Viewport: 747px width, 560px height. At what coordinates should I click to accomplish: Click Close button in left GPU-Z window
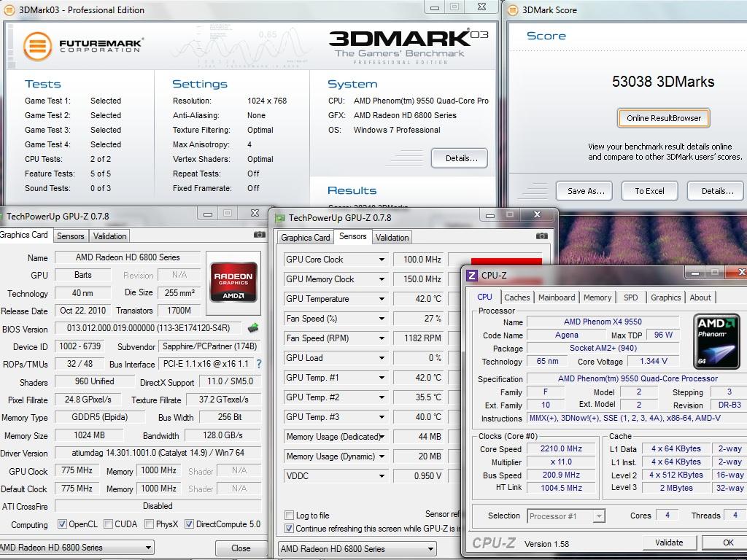241,548
